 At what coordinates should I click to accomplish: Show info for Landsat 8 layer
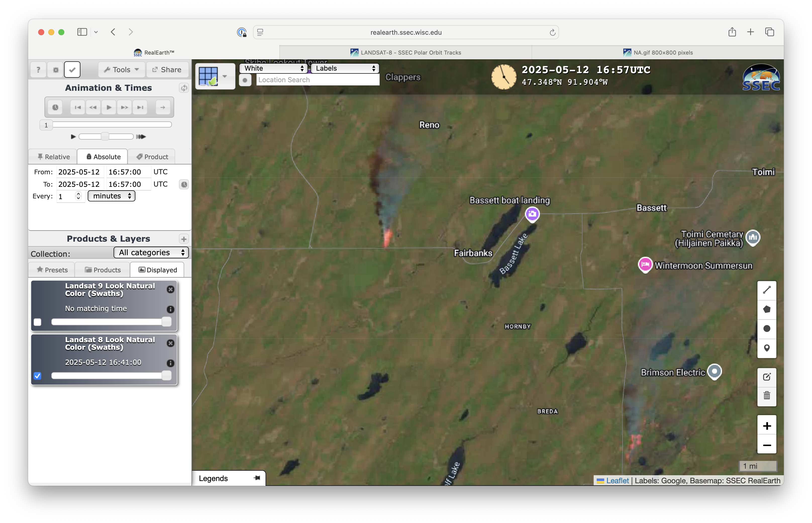[x=170, y=363]
